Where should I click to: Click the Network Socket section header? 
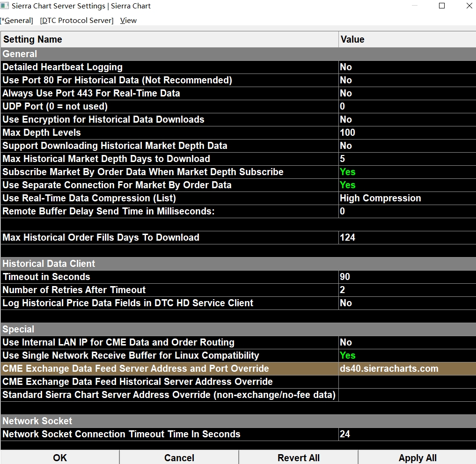(238, 421)
